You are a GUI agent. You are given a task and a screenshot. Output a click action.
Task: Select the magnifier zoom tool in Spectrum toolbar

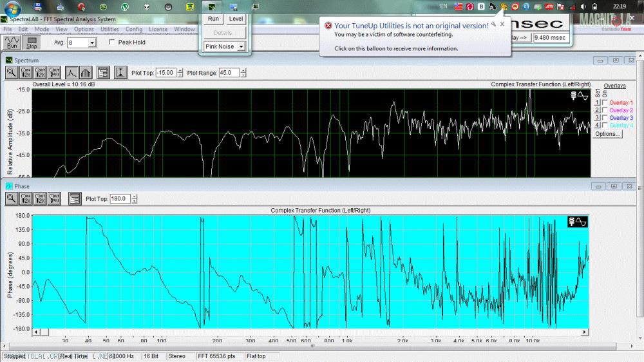11,73
